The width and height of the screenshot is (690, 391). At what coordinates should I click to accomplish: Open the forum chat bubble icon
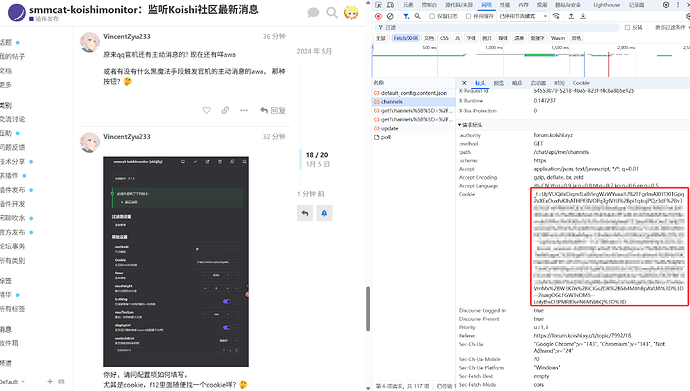coord(313,12)
